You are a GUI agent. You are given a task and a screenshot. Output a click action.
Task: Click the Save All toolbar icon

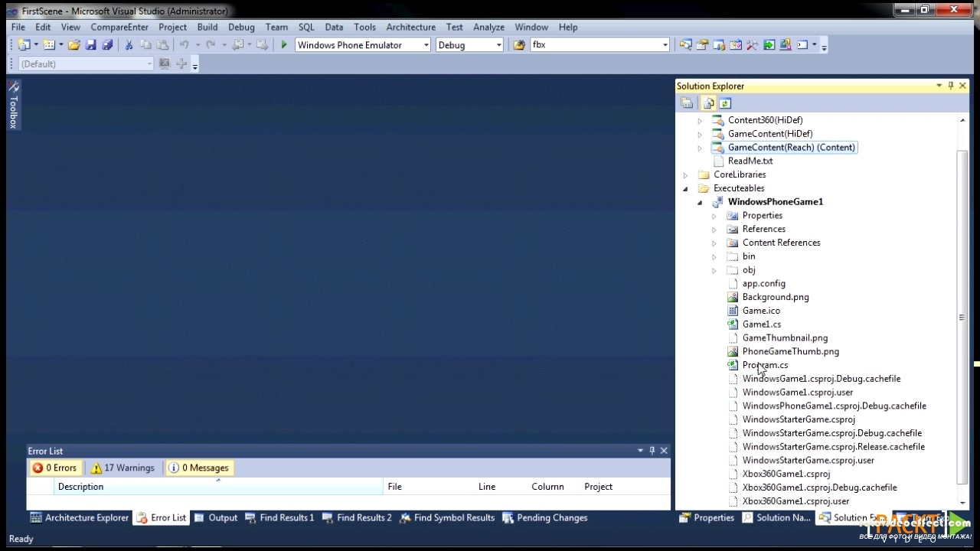(x=108, y=45)
